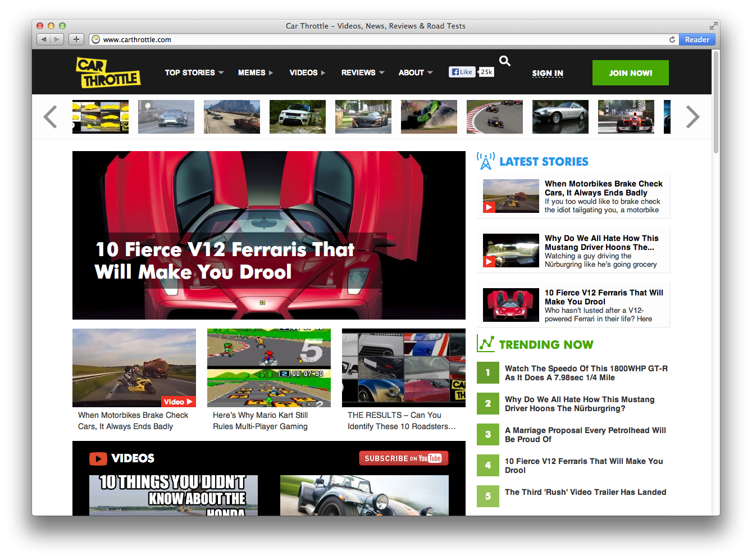Click the Join Now! button

[x=631, y=73]
